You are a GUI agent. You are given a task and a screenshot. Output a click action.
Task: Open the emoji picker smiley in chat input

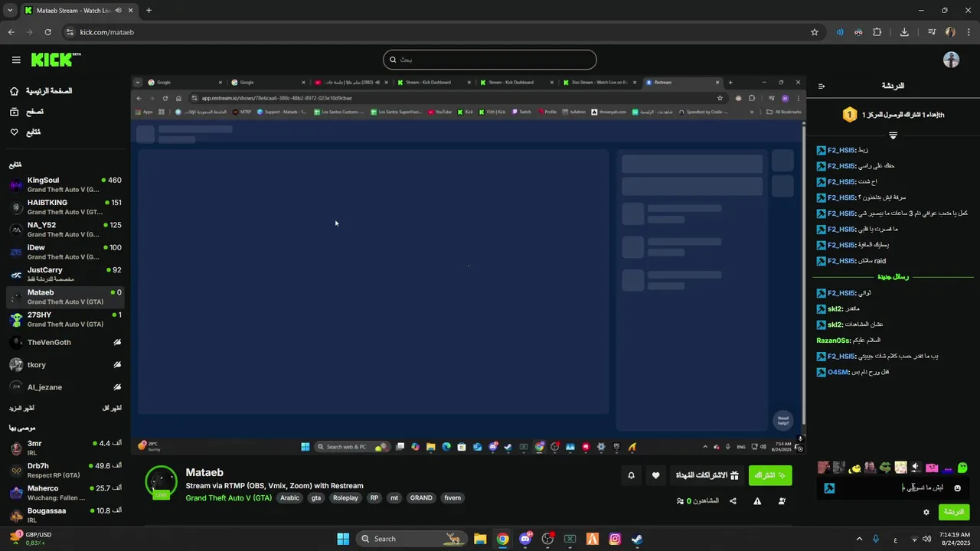coord(957,488)
